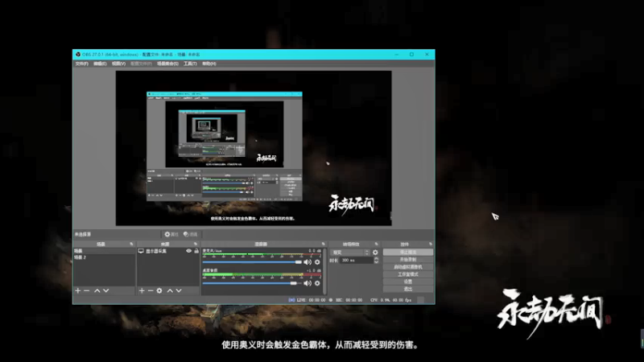This screenshot has height=362, width=644.
Task: Pop out the 转场特效 dock using its header icon
Action: point(376,244)
